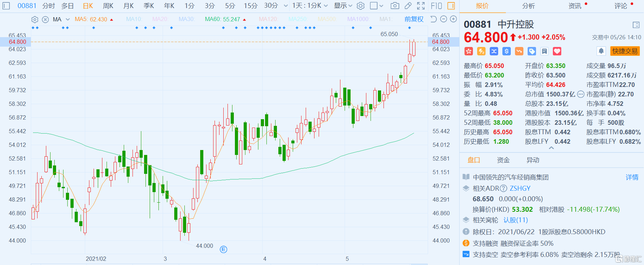The height and width of the screenshot is (265, 644).
Task: Open the 详情 details link
Action: tap(632, 177)
